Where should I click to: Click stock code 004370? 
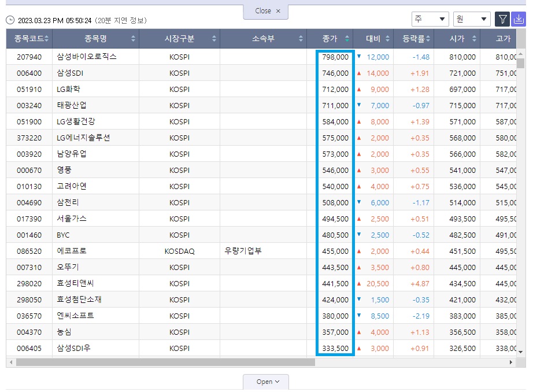(29, 332)
